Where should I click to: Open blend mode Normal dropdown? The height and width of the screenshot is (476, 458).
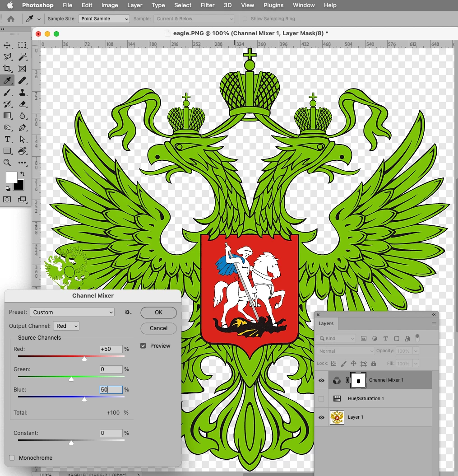(346, 351)
